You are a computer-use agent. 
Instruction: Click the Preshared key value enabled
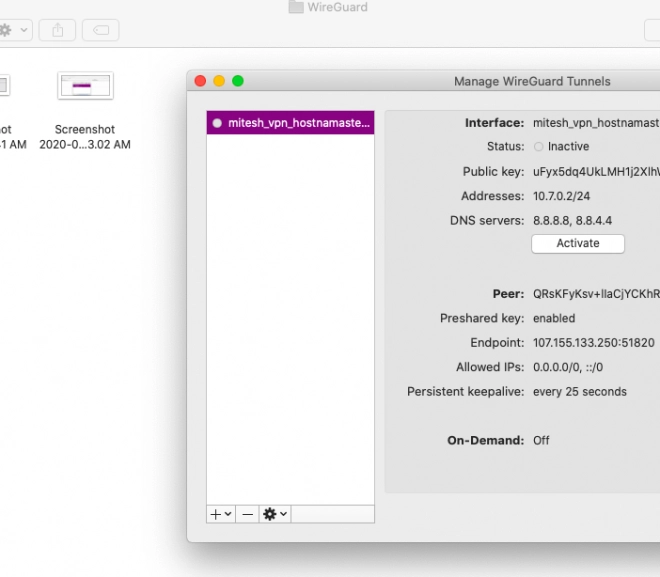pos(554,318)
